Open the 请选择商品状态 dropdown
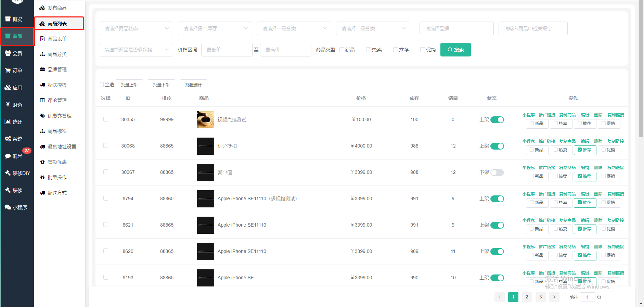The image size is (644, 307). (x=136, y=28)
